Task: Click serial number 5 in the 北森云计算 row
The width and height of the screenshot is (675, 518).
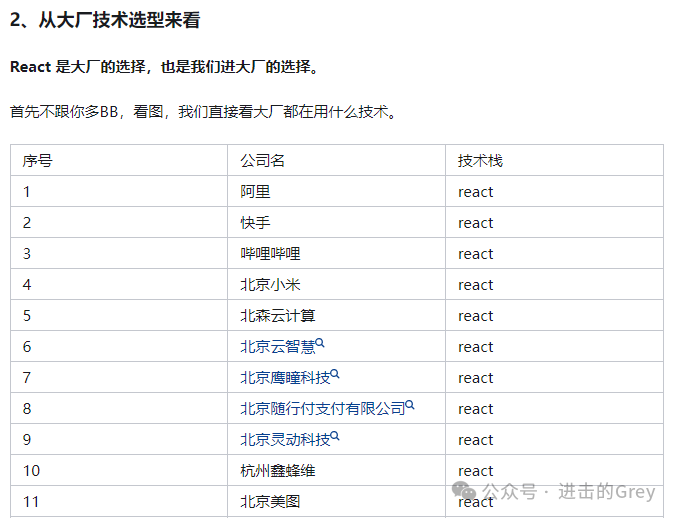Action: pyautogui.click(x=27, y=316)
